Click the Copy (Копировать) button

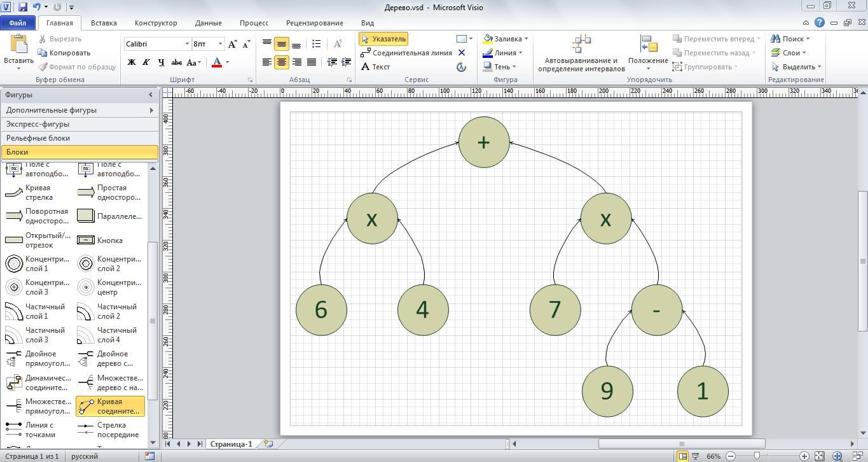click(x=64, y=53)
